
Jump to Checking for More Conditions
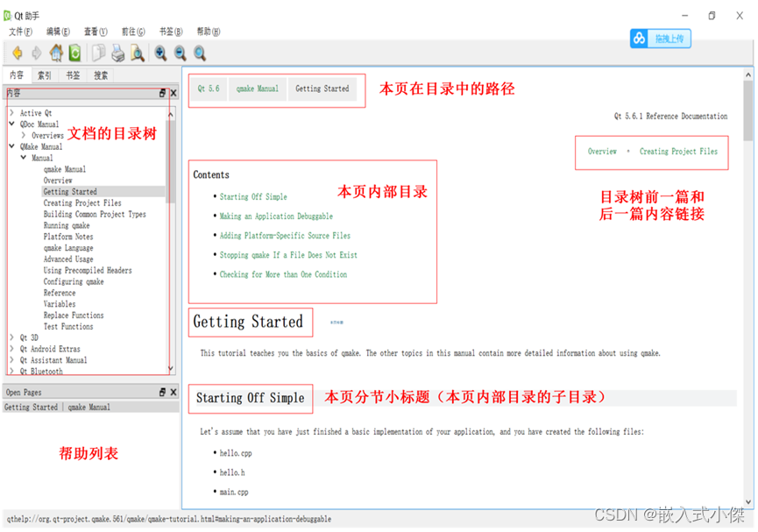click(283, 274)
